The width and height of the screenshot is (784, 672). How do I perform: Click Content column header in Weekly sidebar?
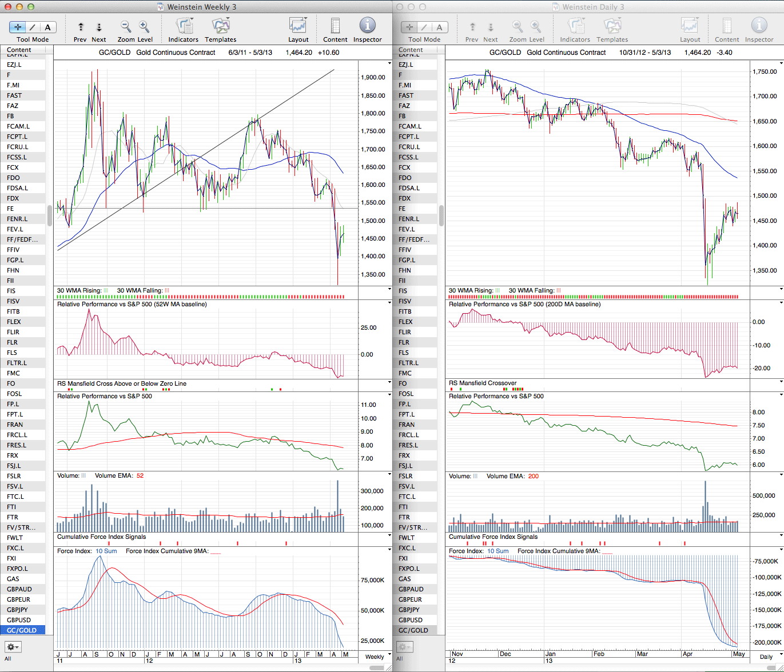(19, 50)
